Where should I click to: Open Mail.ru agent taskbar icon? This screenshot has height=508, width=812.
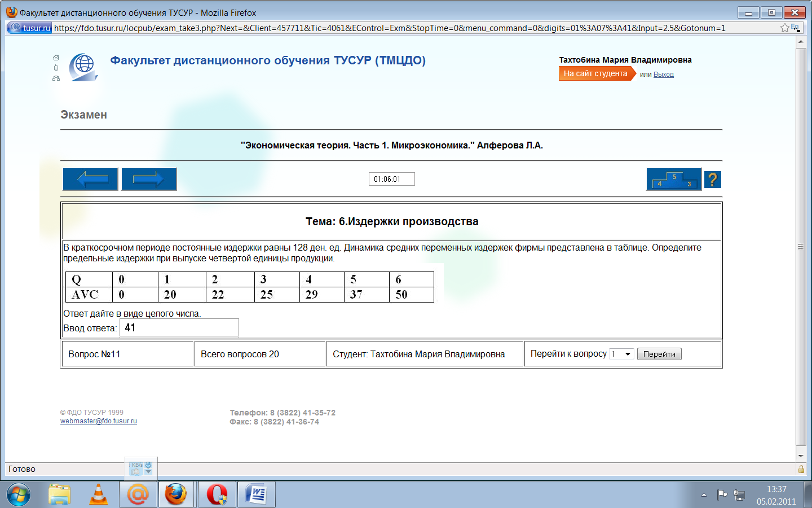click(x=138, y=494)
